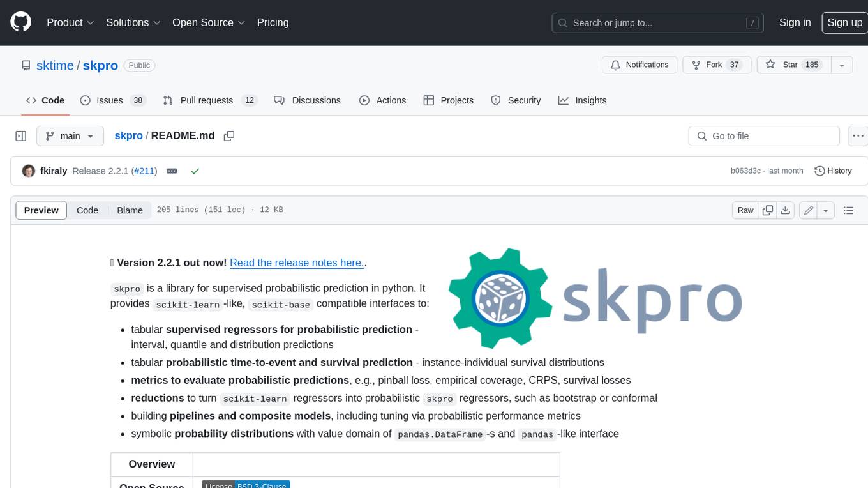
Task: Open the edit options dropdown
Action: (826, 210)
